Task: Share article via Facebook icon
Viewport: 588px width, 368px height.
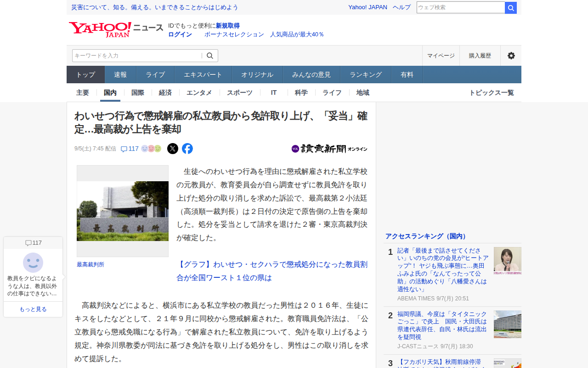Action: pyautogui.click(x=187, y=149)
